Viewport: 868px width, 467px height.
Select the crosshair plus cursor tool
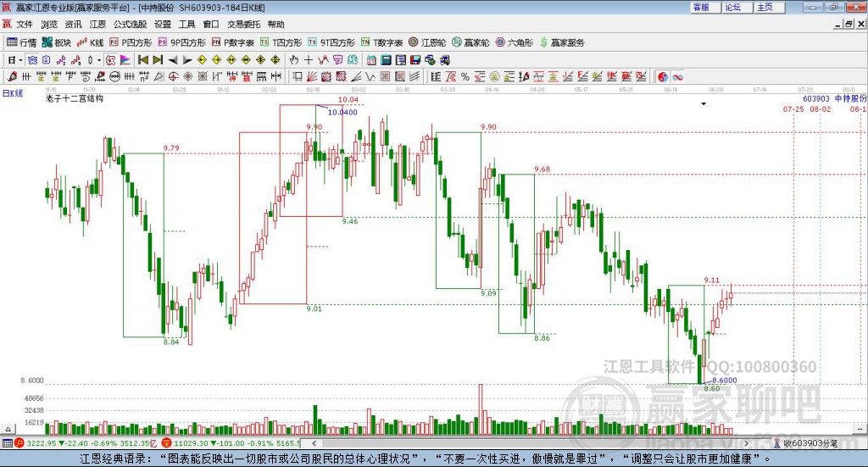pos(309,60)
